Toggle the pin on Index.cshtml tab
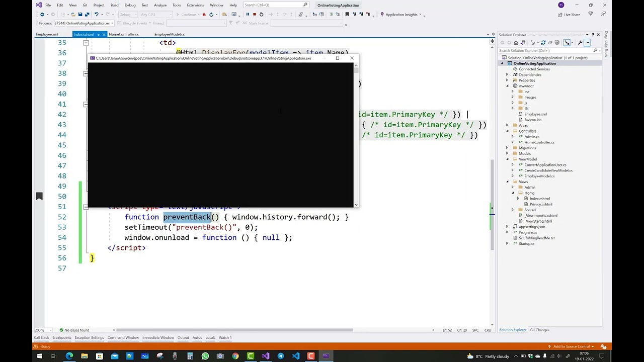644x362 pixels. 98,34
